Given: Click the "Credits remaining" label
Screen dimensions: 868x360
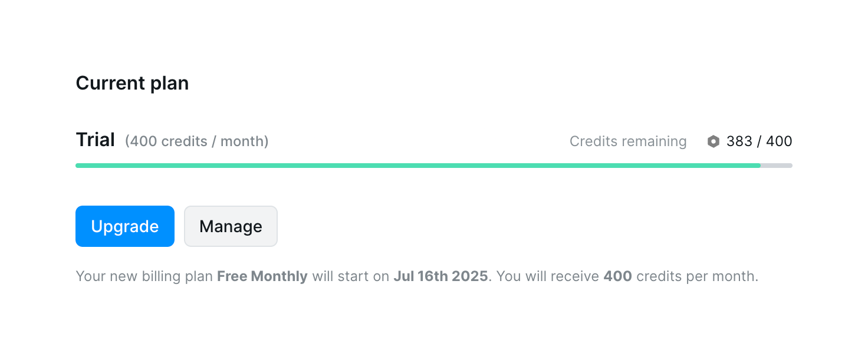Looking at the screenshot, I should (628, 141).
